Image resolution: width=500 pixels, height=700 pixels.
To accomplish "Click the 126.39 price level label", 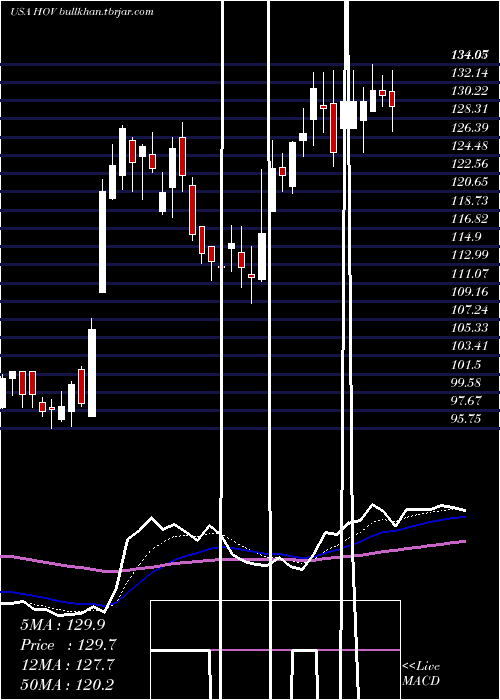I will [x=470, y=128].
